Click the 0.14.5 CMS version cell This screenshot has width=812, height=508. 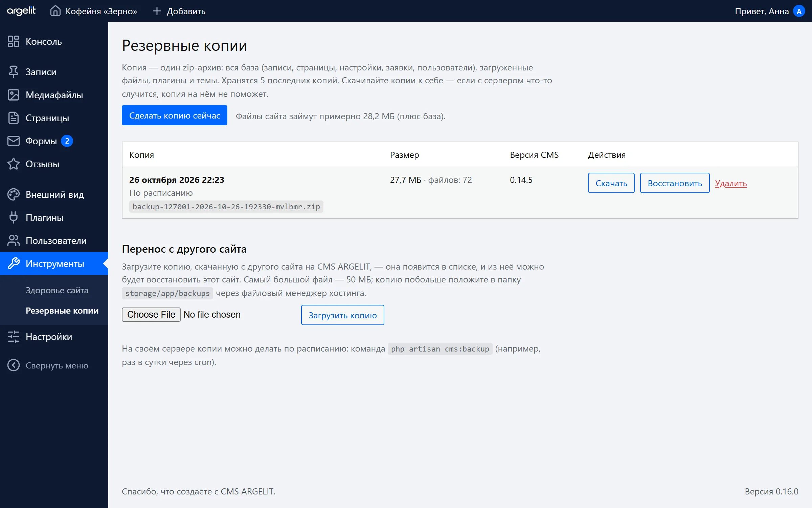click(521, 180)
